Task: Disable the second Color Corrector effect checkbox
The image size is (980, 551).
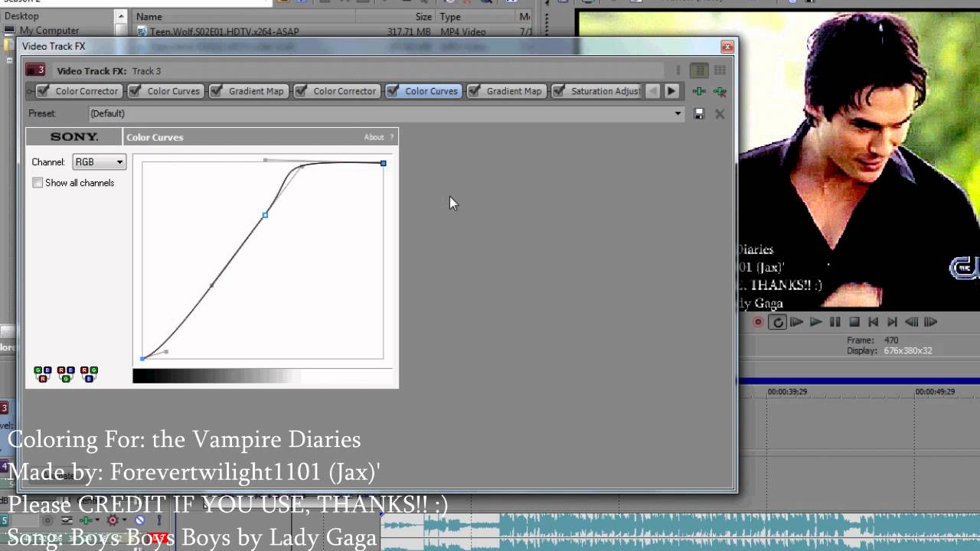Action: [x=302, y=91]
